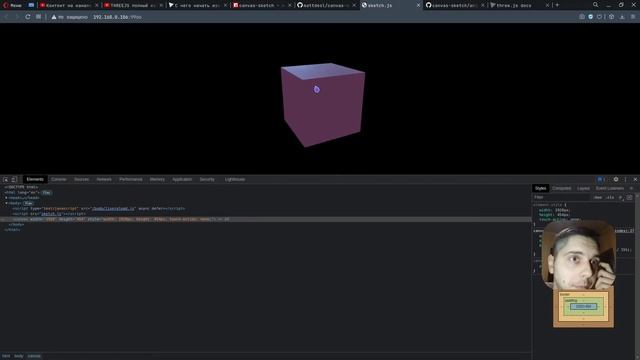Switch to the Elements tab
Screen dimensions: 640x360
coord(35,179)
